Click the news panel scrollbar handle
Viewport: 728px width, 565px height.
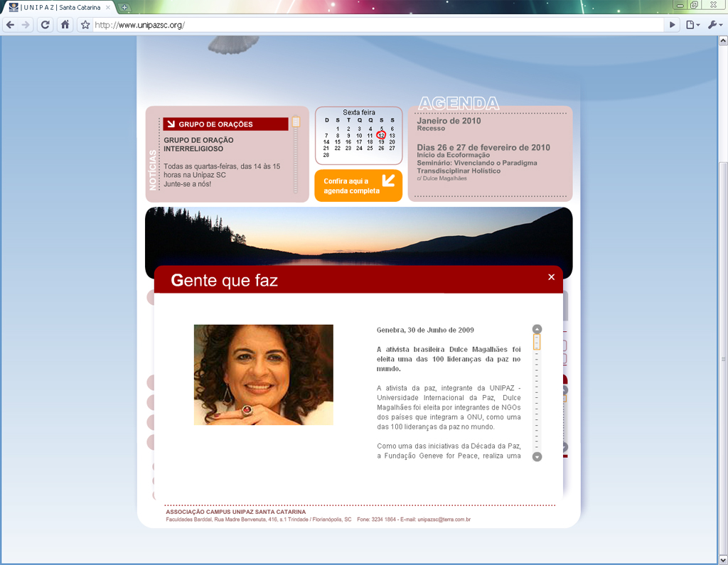point(296,122)
